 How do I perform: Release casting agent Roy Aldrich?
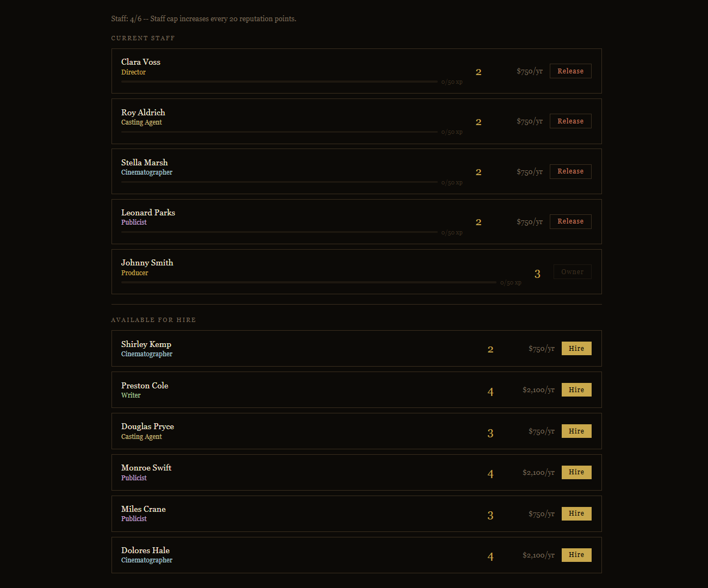570,121
